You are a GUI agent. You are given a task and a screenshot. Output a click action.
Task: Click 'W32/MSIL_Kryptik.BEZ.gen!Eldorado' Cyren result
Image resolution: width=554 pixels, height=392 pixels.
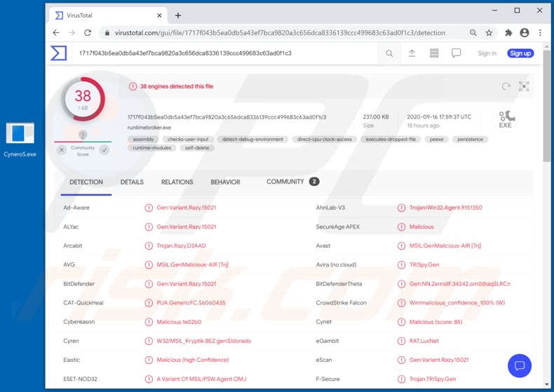[203, 341]
